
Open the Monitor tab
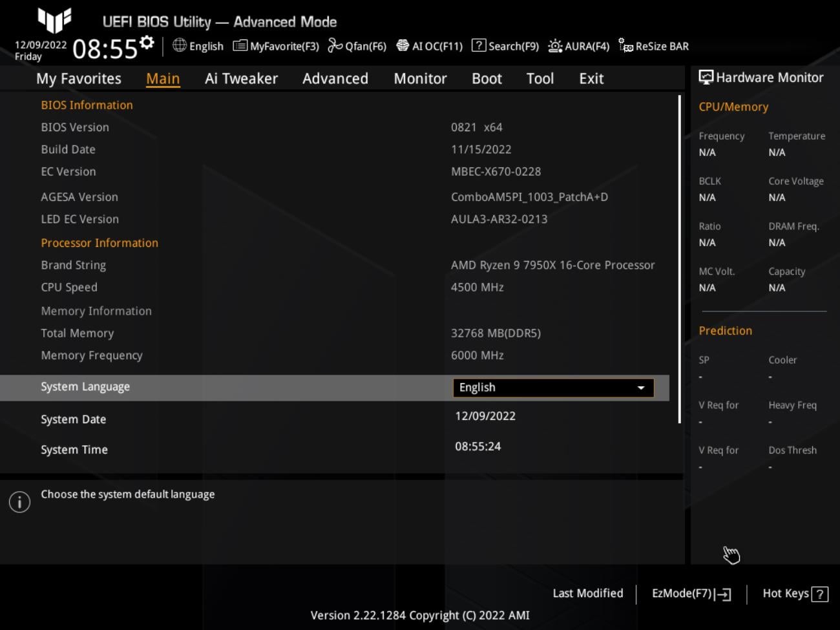[420, 79]
